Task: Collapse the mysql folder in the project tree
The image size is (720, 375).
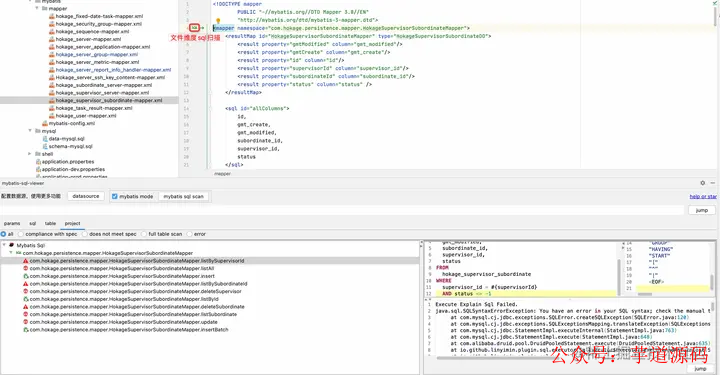Action: pos(30,131)
